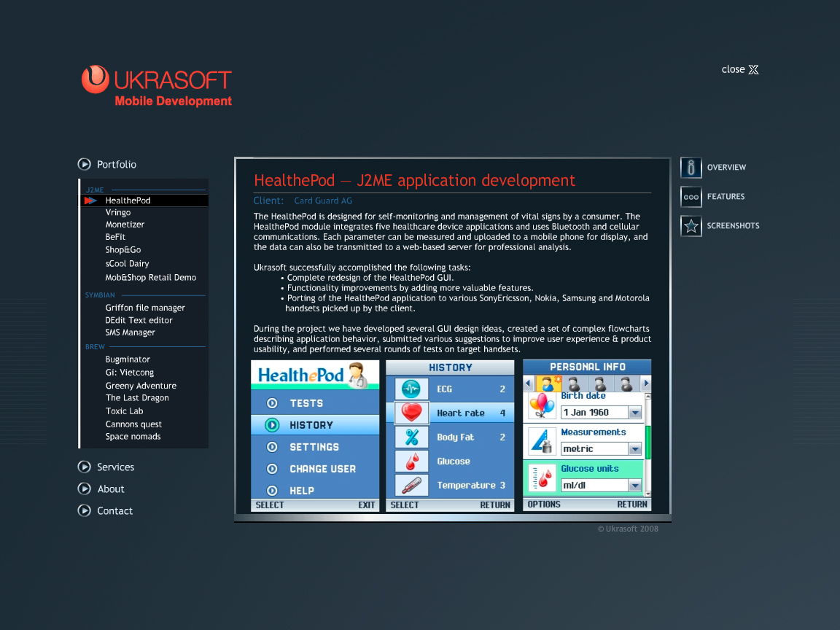
Task: Open the Griffon file manager entry
Action: 145,308
